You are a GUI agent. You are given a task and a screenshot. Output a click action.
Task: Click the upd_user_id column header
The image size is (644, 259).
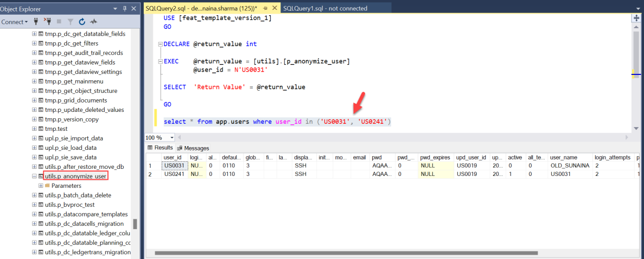(473, 157)
